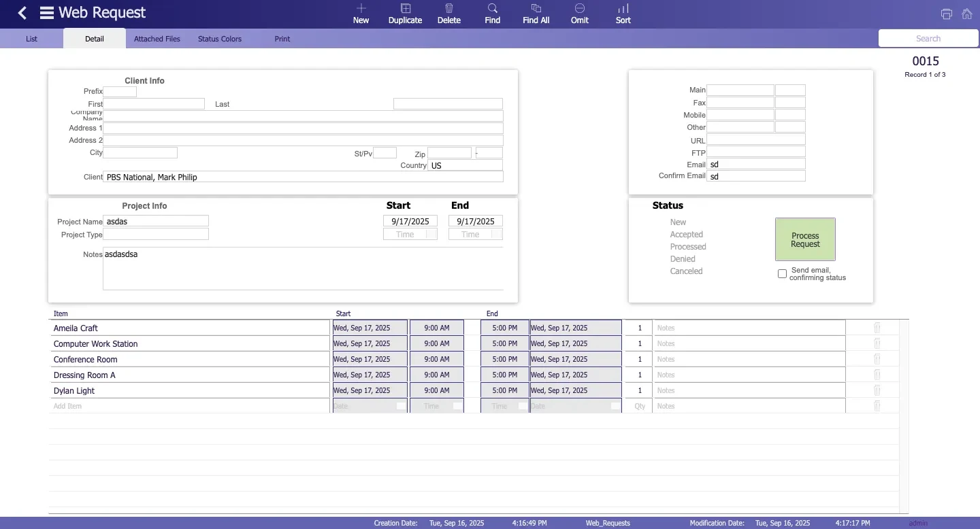The image size is (980, 529).
Task: Set status to Accepted
Action: pyautogui.click(x=686, y=235)
